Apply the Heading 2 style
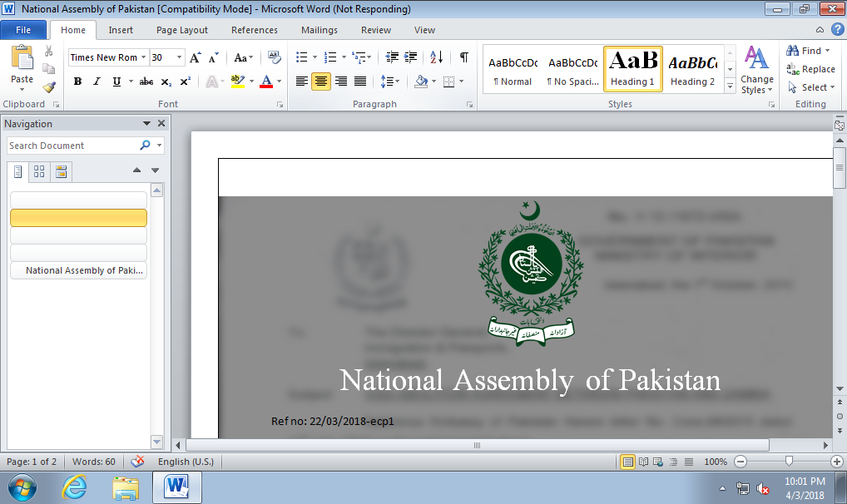Image resolution: width=847 pixels, height=504 pixels. (692, 69)
